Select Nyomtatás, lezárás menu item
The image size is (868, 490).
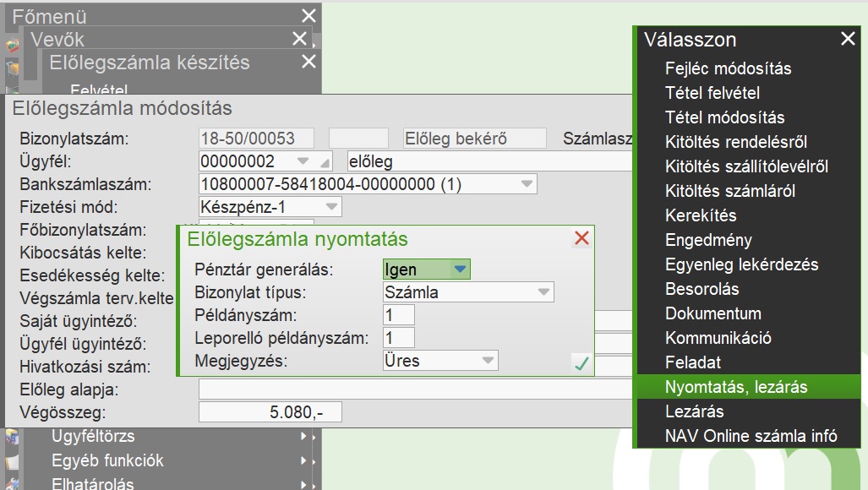point(736,387)
